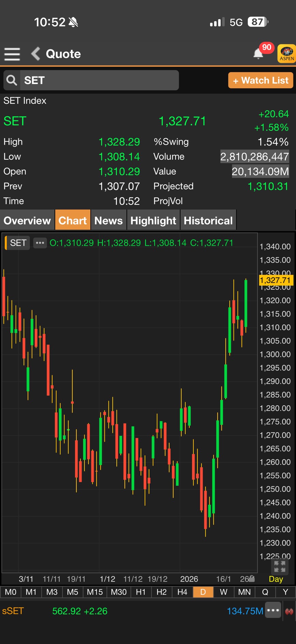Open the hamburger menu
296x644 pixels.
click(x=12, y=54)
